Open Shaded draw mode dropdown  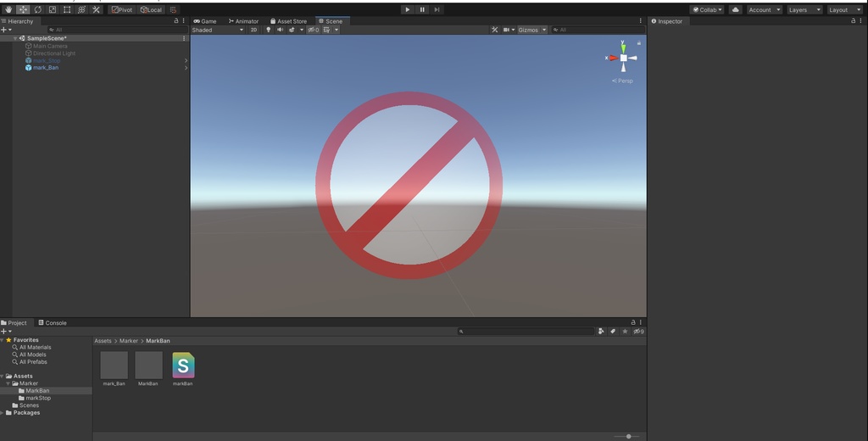coord(218,30)
